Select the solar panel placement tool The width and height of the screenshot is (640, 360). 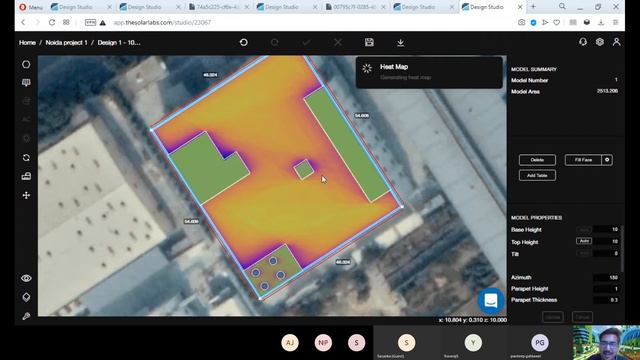(x=26, y=83)
